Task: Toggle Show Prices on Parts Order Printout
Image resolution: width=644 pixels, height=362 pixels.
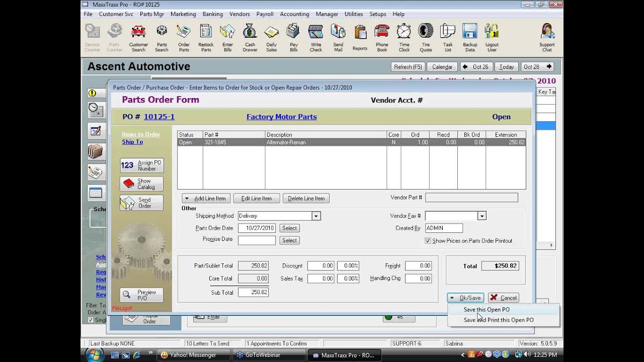Action: (428, 241)
